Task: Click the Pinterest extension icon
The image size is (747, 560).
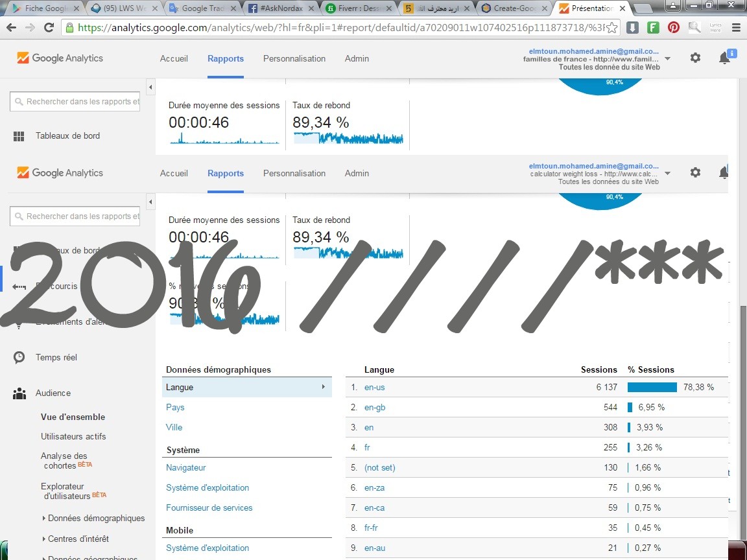Action: (x=674, y=28)
